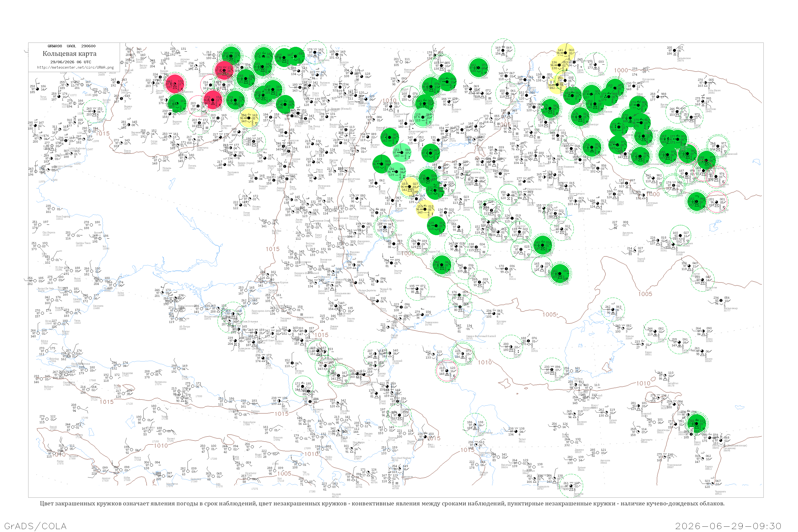Click station label "Казалы 35849"
Image resolution: width=798 pixels, height=532 pixels.
[629, 337]
